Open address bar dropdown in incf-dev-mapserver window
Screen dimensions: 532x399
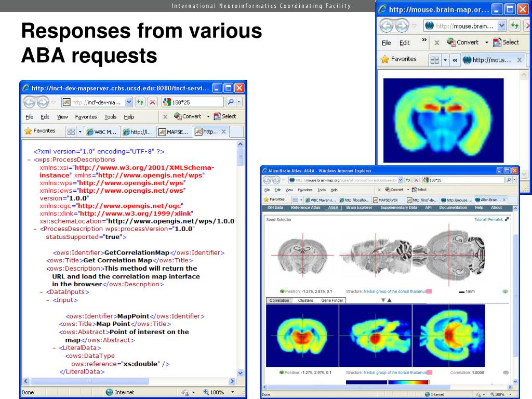point(129,102)
